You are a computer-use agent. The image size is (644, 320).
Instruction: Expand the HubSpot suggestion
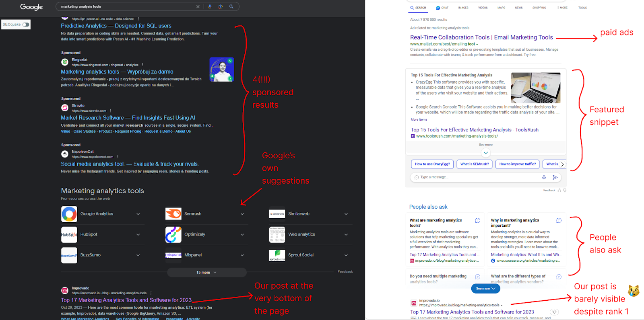pos(138,234)
